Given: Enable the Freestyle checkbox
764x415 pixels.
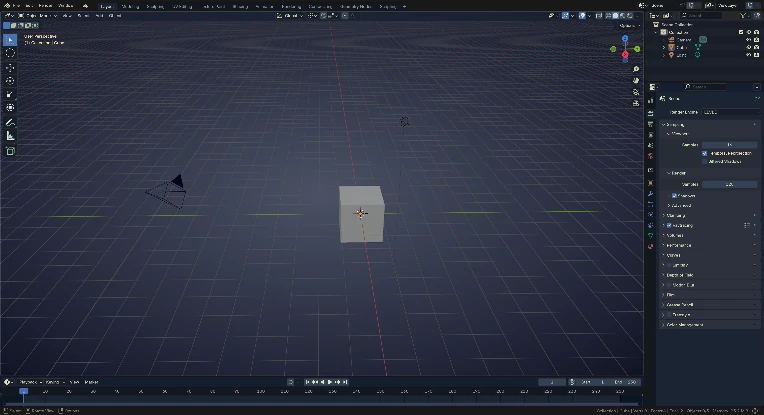Looking at the screenshot, I should coord(669,315).
